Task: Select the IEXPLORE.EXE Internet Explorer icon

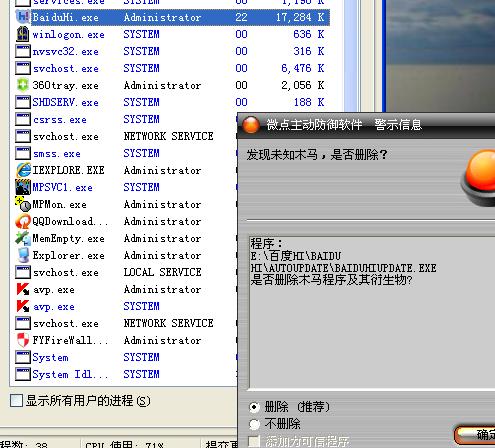Action: (x=23, y=170)
